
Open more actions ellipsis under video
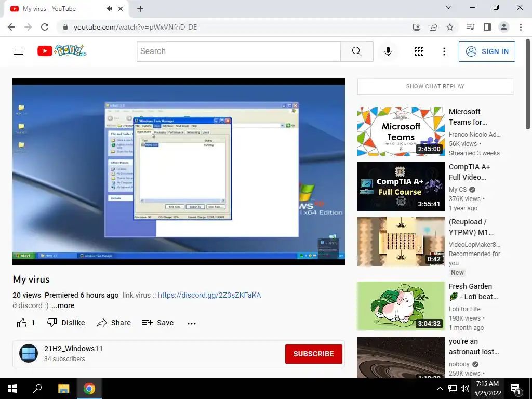[191, 323]
